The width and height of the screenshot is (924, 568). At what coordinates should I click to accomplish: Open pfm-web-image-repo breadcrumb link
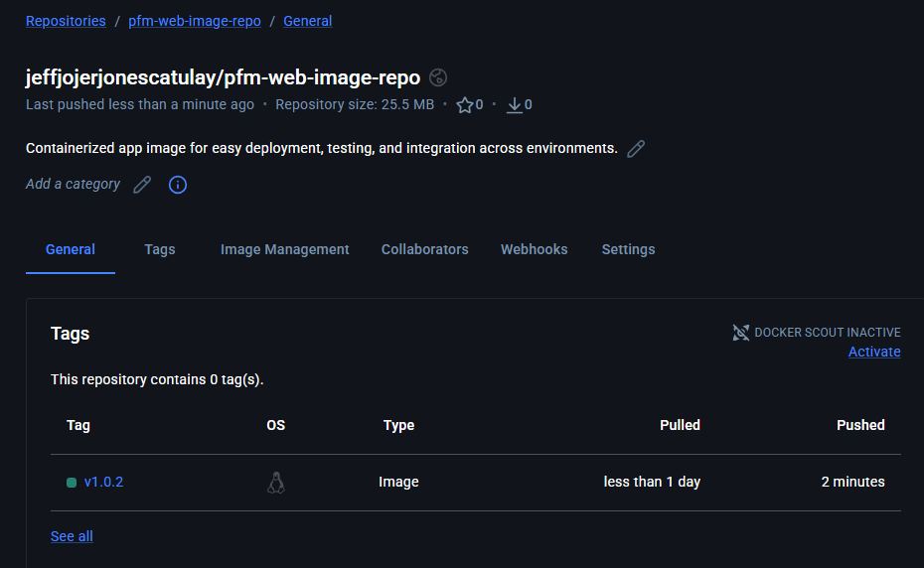[195, 21]
